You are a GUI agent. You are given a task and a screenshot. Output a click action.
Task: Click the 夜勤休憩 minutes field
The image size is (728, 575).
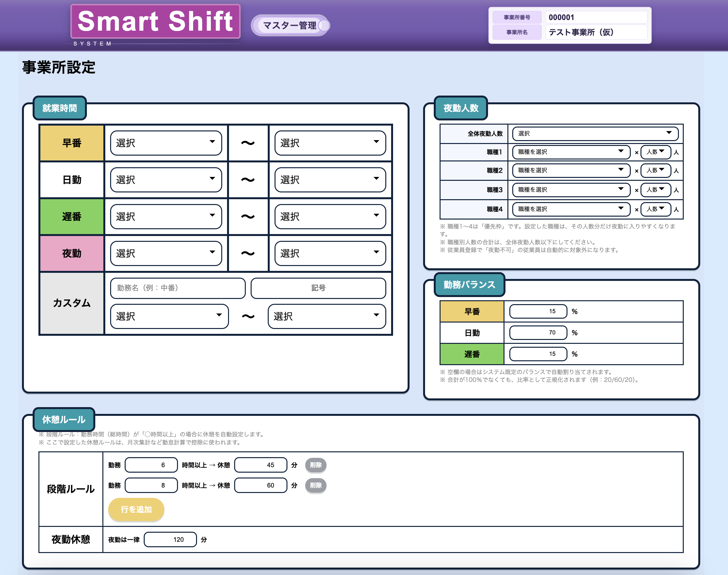click(x=170, y=539)
